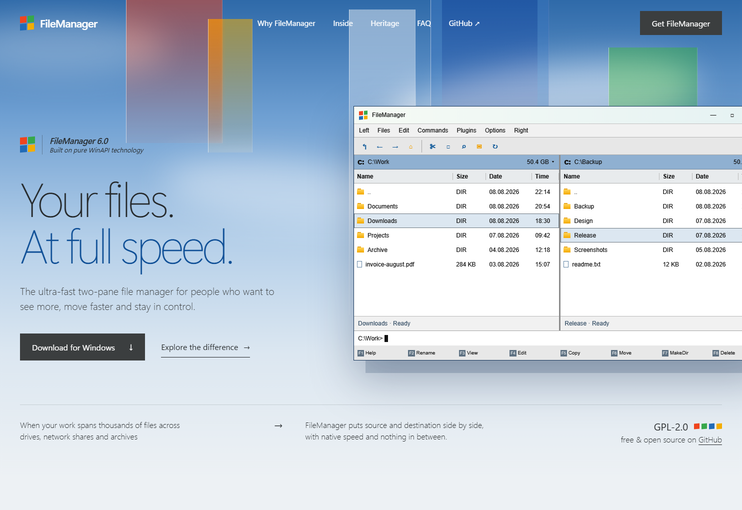Click the 22:14 time cell
Image resolution: width=742 pixels, height=510 pixels.
coord(542,192)
